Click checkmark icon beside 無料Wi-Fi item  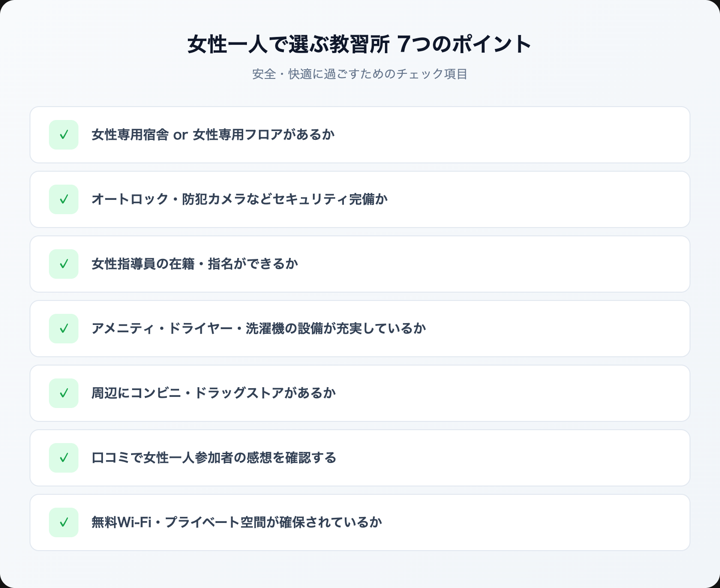[x=64, y=522]
